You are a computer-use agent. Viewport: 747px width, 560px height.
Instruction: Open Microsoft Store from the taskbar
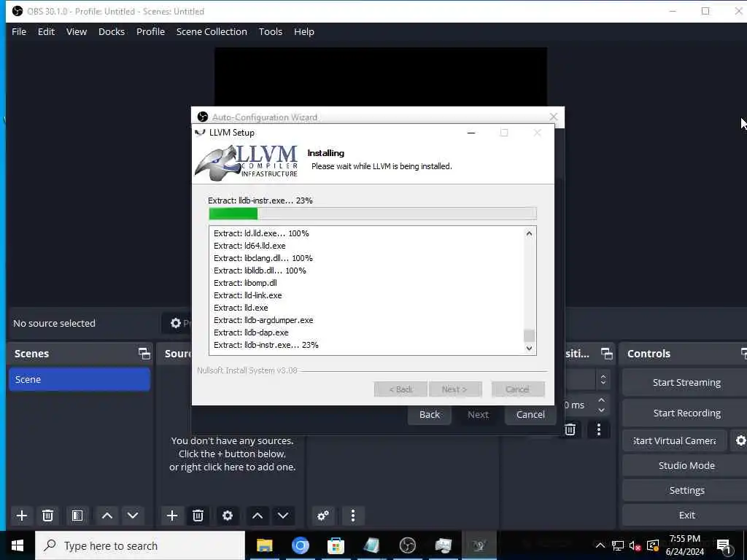coord(336,545)
